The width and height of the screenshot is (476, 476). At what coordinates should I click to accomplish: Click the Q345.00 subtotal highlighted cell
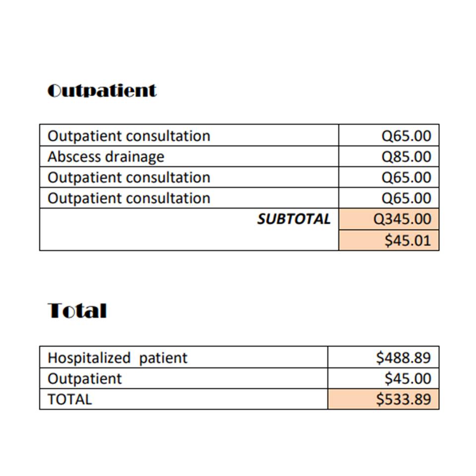tap(389, 219)
